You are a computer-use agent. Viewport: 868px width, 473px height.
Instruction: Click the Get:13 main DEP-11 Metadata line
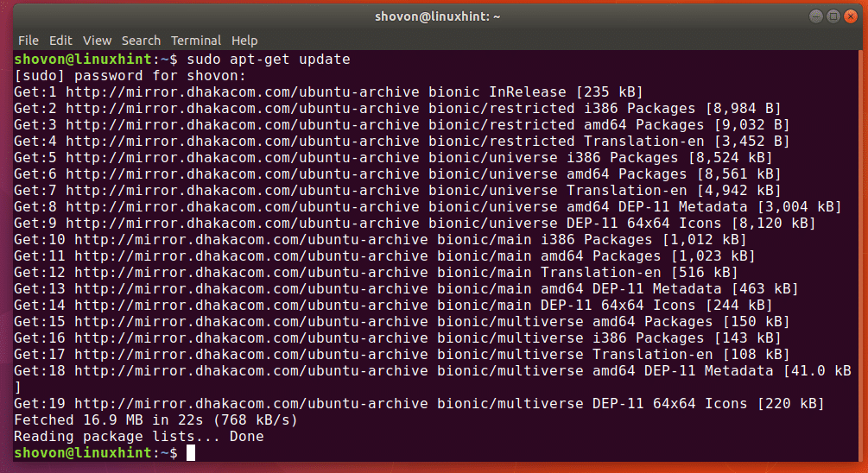click(406, 289)
